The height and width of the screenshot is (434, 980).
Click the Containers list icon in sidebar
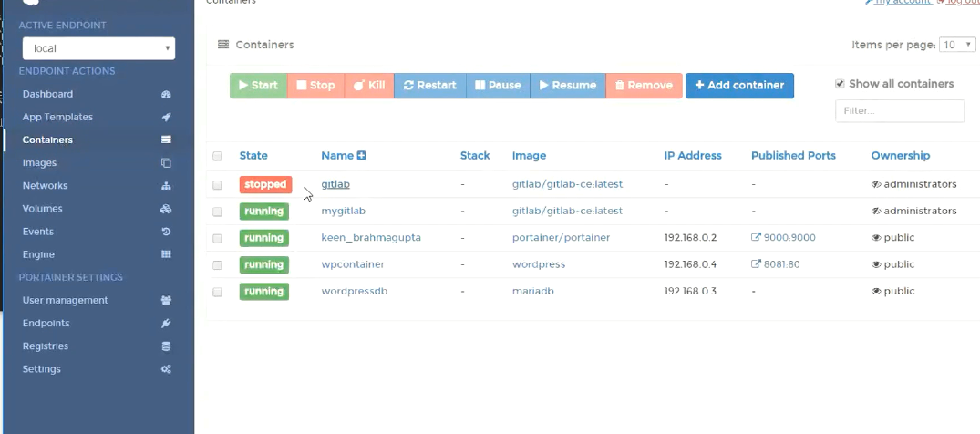166,140
